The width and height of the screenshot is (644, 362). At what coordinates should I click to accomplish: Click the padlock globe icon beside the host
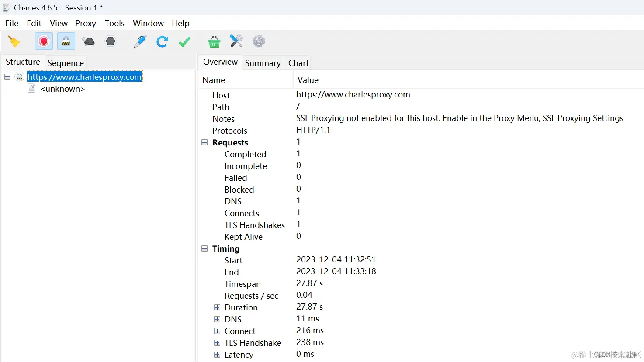click(19, 77)
